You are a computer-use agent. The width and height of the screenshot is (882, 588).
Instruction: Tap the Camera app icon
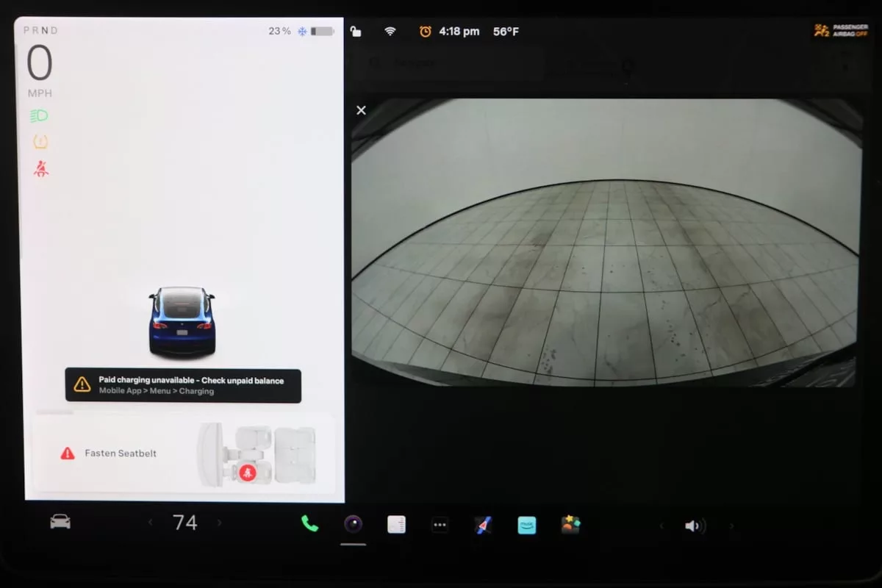[x=354, y=524]
